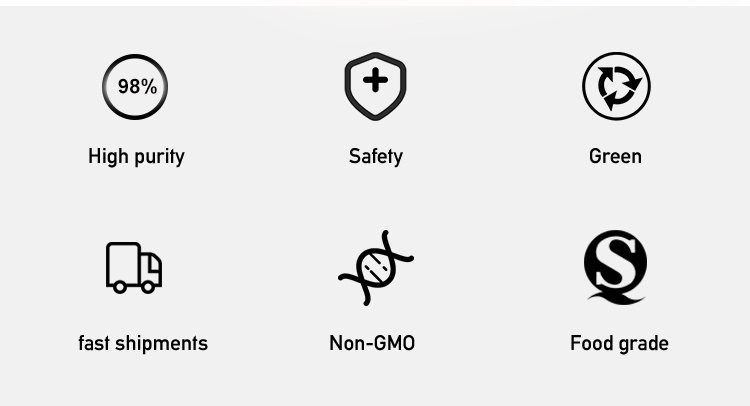This screenshot has width=750, height=406.
Task: Click the "fast shipments" label
Action: pyautogui.click(x=143, y=343)
